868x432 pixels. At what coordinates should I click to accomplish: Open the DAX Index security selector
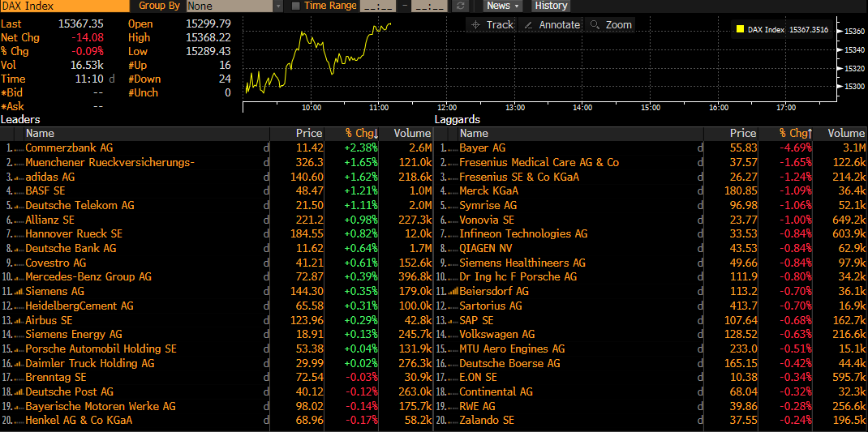coord(63,6)
